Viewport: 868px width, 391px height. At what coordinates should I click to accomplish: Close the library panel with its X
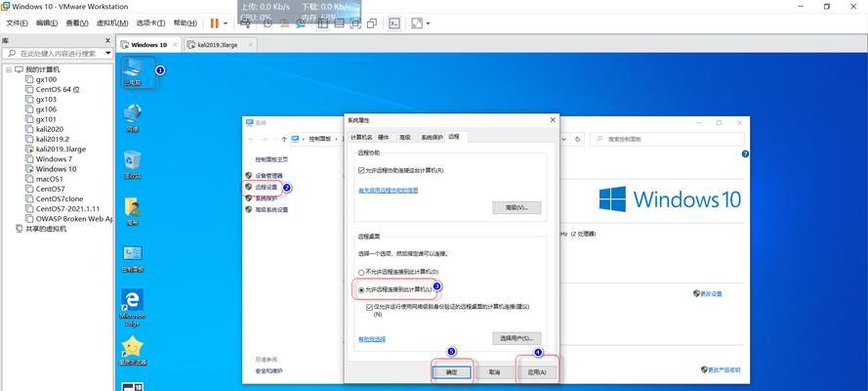click(x=108, y=41)
